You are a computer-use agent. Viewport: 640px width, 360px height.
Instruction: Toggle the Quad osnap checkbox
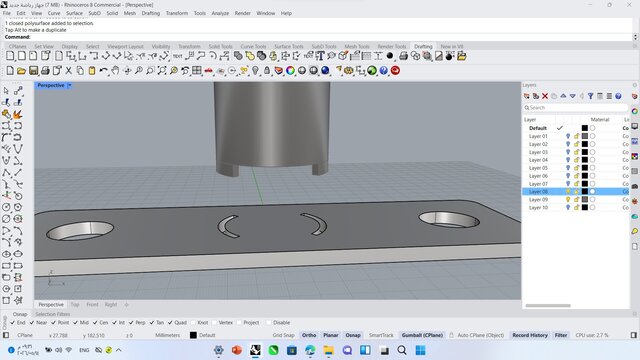click(170, 322)
